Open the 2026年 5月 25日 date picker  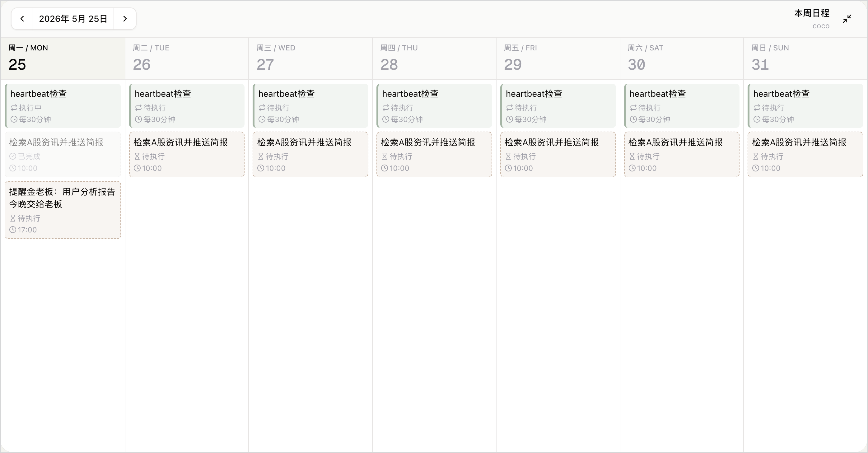click(73, 19)
